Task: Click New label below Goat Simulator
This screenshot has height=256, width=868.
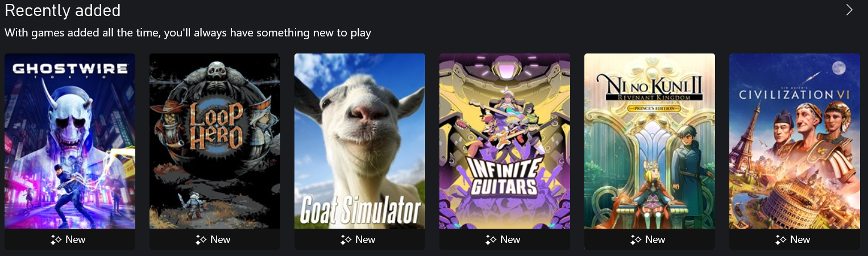Action: pyautogui.click(x=366, y=240)
